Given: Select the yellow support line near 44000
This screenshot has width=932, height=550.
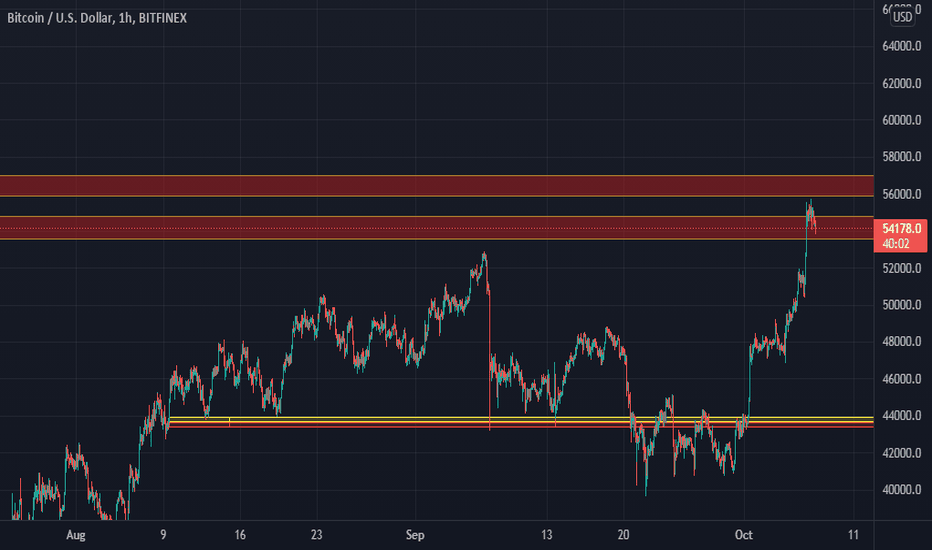Looking at the screenshot, I should click(x=521, y=420).
